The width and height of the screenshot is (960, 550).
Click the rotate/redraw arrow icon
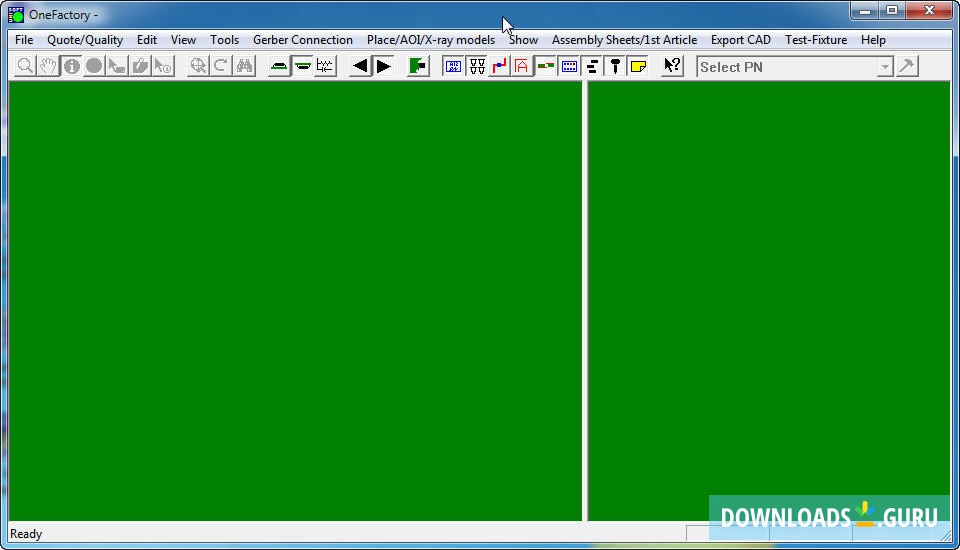pyautogui.click(x=221, y=66)
